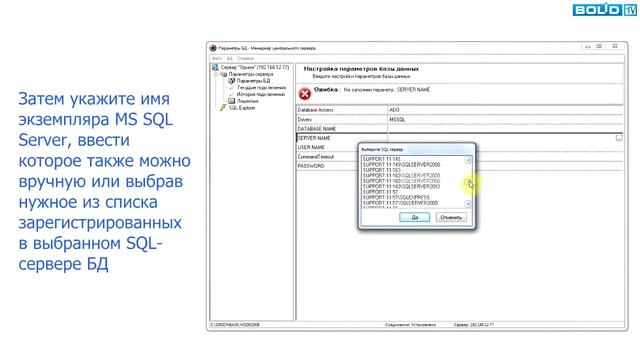640x360 pixels.
Task: Click the История подключений tree icon
Action: point(231,94)
